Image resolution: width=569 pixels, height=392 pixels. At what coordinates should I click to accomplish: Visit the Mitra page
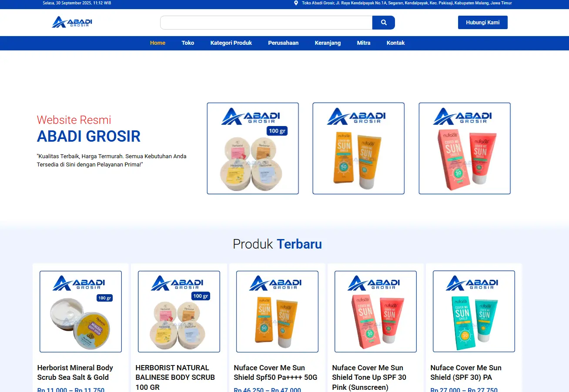(x=364, y=43)
